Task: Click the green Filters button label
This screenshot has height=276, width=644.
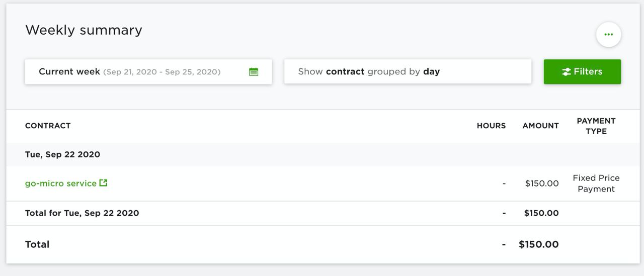Action: 588,71
